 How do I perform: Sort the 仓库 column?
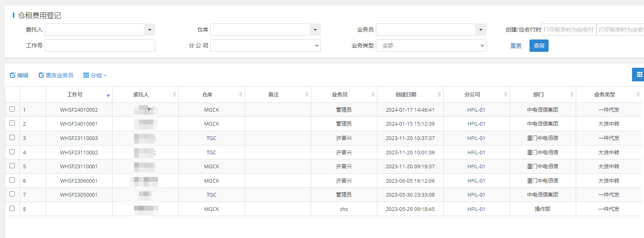coord(241,94)
